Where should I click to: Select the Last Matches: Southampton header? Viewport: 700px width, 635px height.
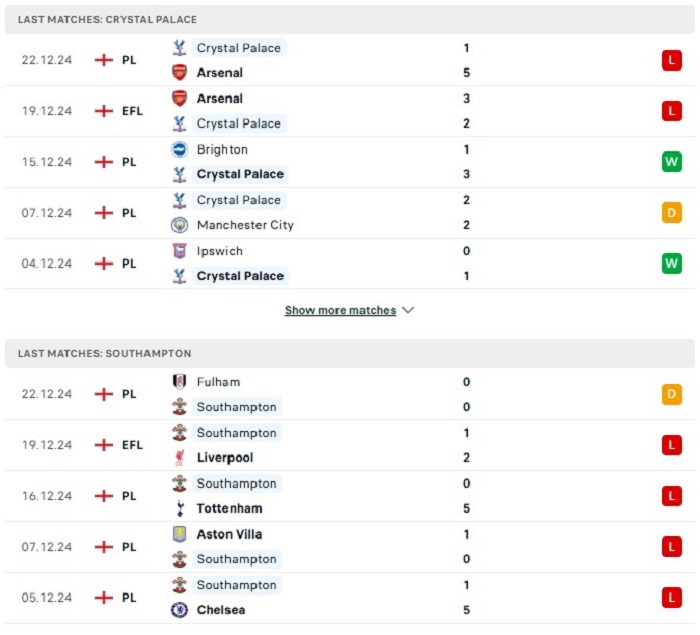click(x=350, y=353)
